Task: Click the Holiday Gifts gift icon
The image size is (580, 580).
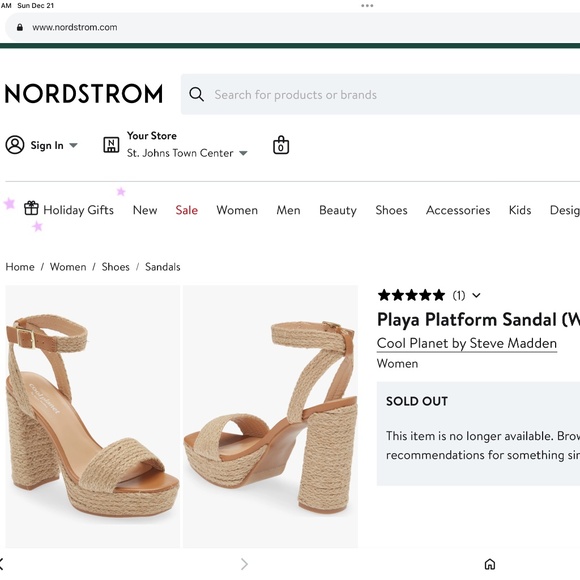Action: pyautogui.click(x=31, y=208)
